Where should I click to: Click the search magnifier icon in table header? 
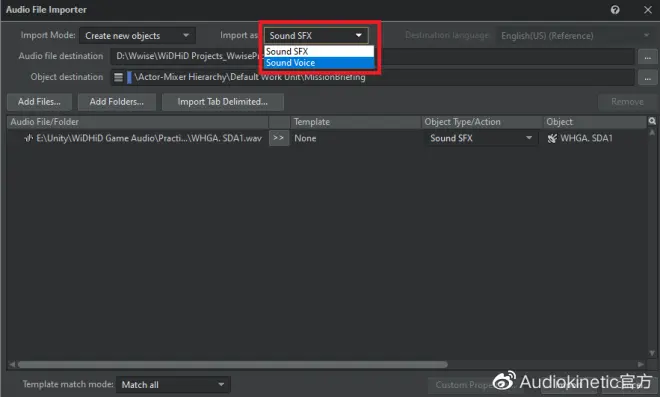click(652, 122)
